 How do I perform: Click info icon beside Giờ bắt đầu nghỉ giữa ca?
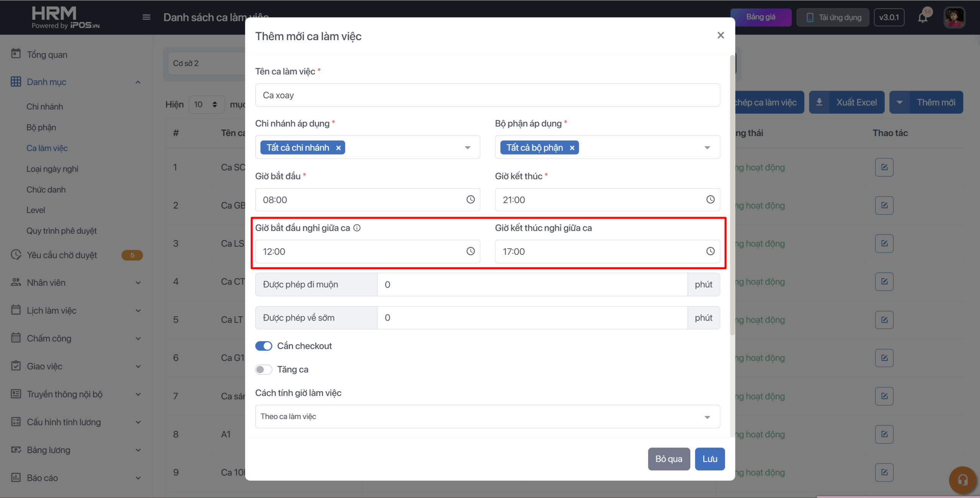tap(357, 228)
